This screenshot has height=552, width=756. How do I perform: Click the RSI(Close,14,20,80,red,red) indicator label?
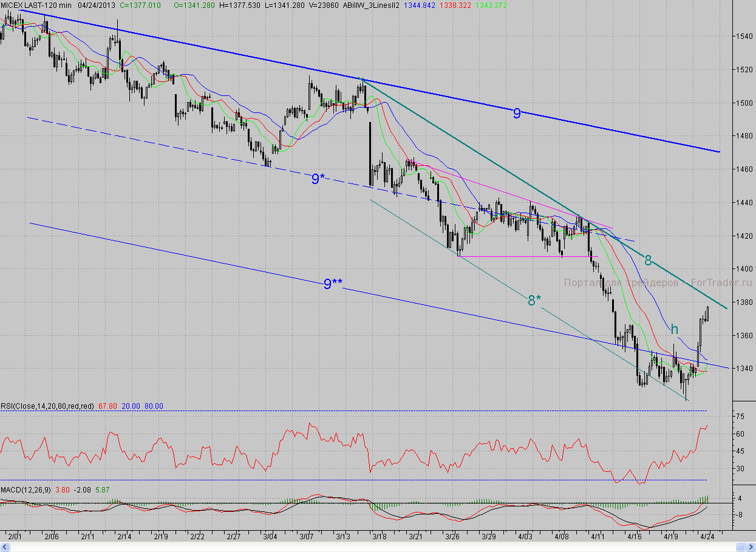pos(47,406)
